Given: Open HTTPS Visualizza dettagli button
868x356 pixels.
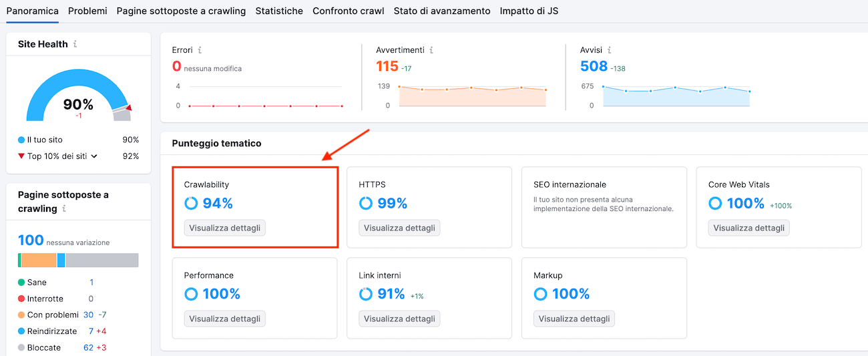Looking at the screenshot, I should (400, 228).
